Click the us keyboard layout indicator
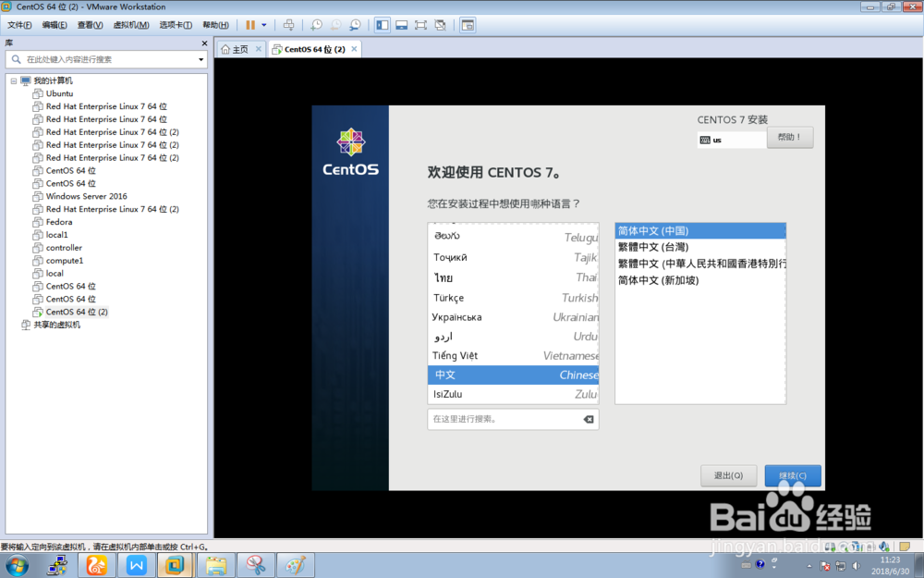 tap(732, 140)
